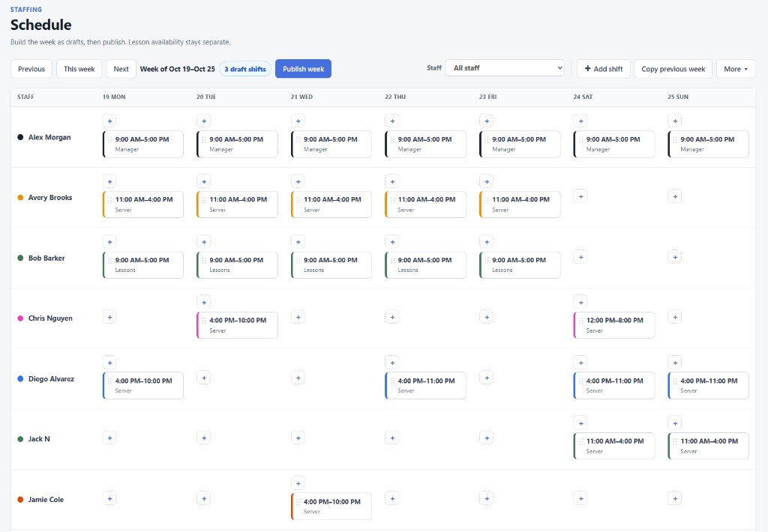
Task: Open the All staff filter dropdown
Action: point(505,68)
